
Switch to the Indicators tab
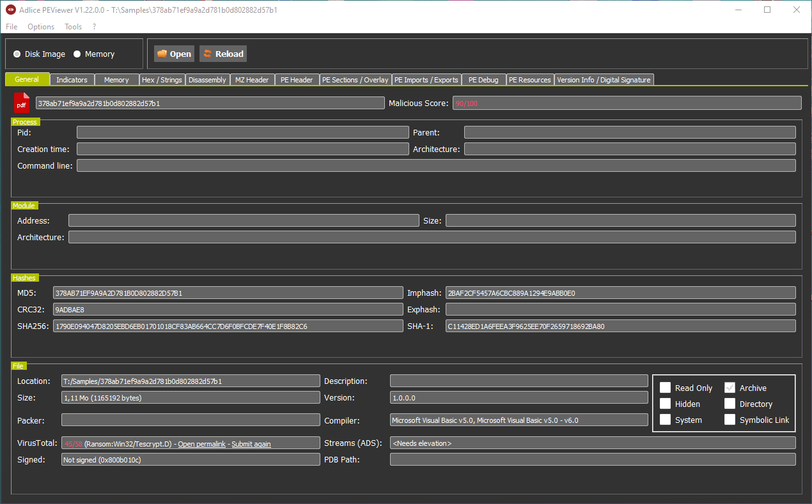click(x=72, y=80)
